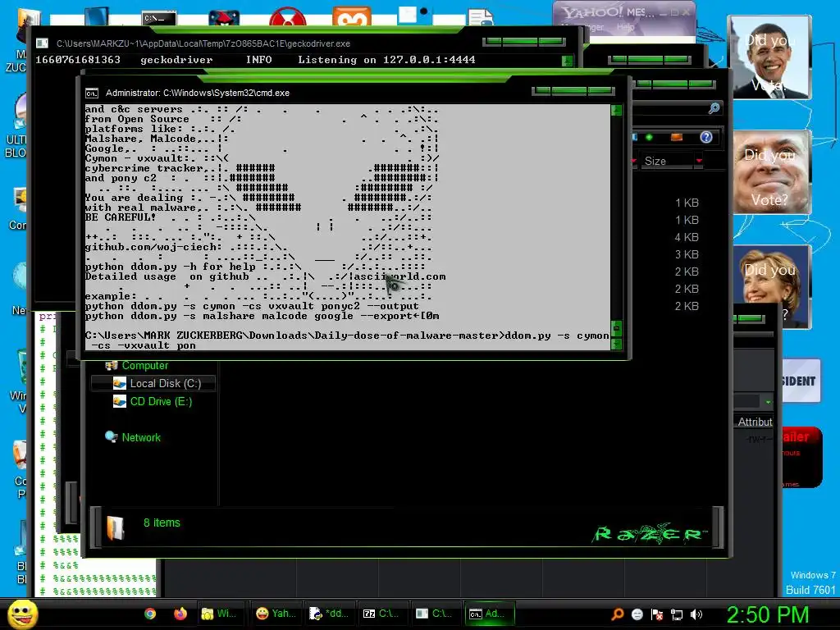Switch to the Yahoo Messenger taskbar button
This screenshot has width=840, height=630.
[x=276, y=614]
